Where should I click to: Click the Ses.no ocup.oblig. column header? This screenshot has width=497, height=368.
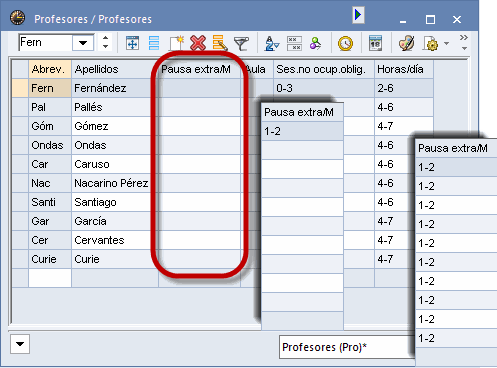(324, 69)
